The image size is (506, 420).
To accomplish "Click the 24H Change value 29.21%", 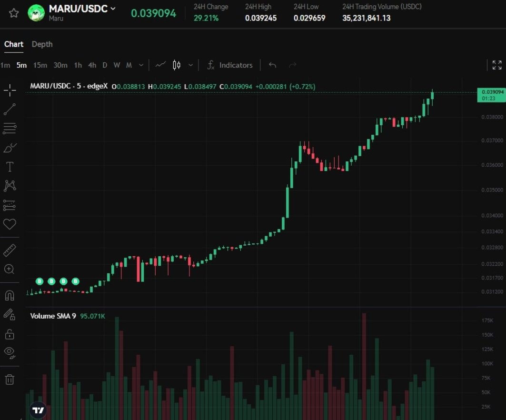I will [x=206, y=18].
